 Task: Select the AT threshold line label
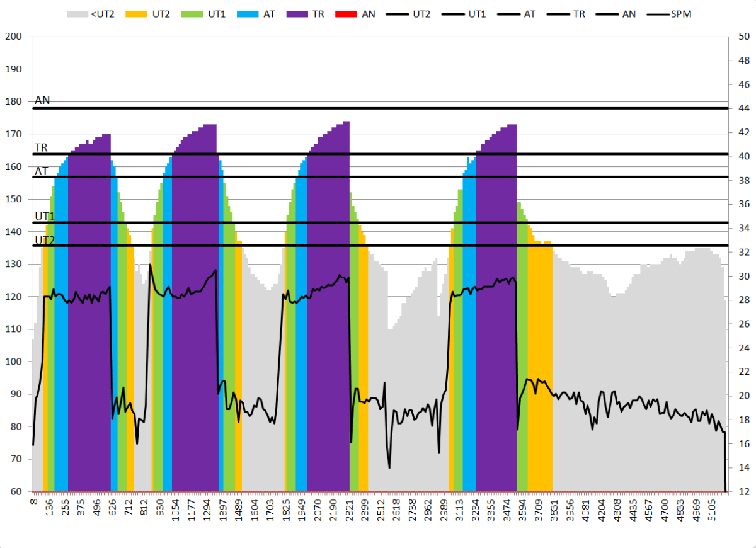click(x=42, y=171)
